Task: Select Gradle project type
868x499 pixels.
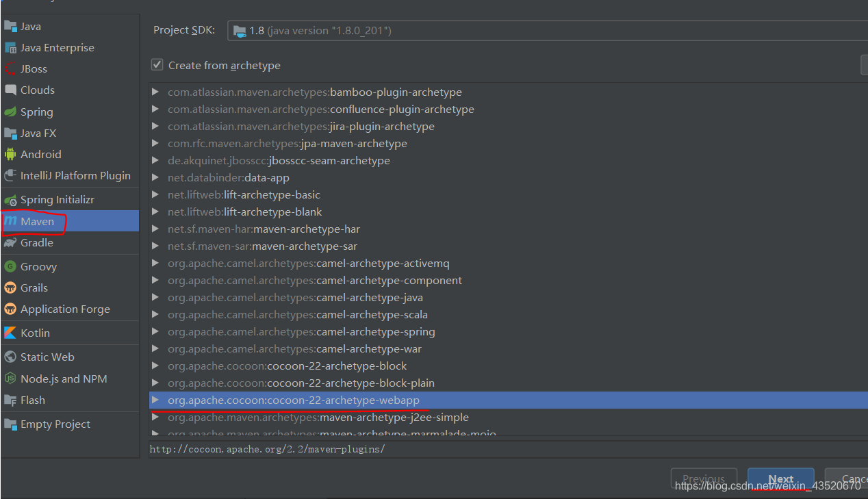Action: point(70,243)
